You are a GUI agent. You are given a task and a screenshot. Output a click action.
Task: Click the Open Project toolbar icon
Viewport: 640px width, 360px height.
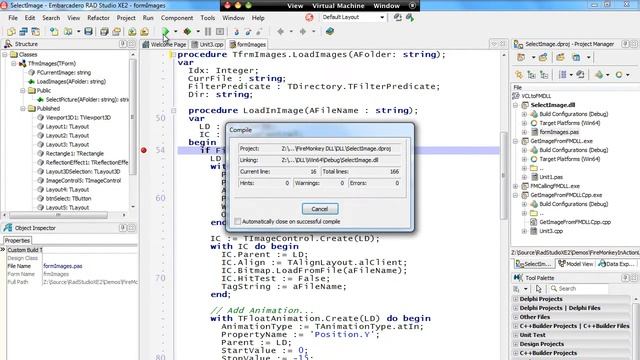[116, 31]
